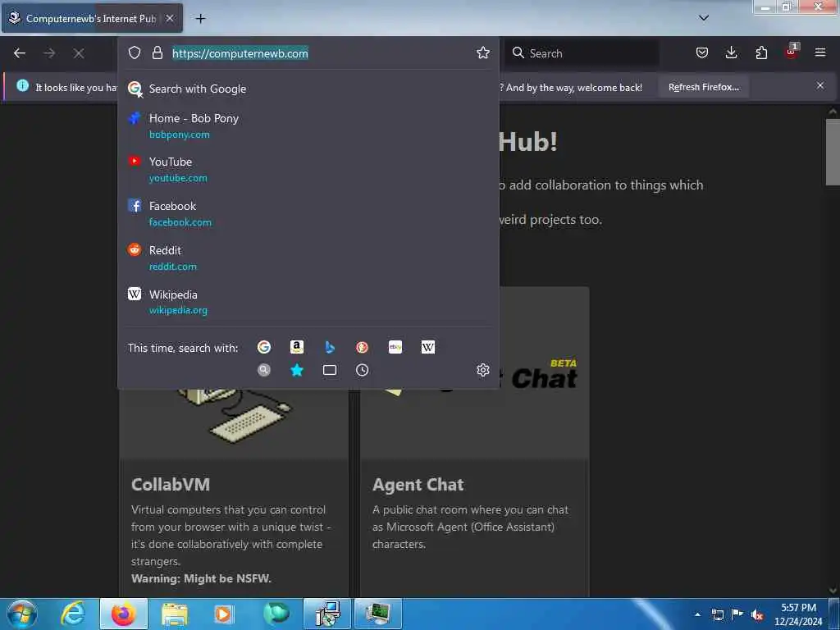View site security padlock info

click(157, 52)
